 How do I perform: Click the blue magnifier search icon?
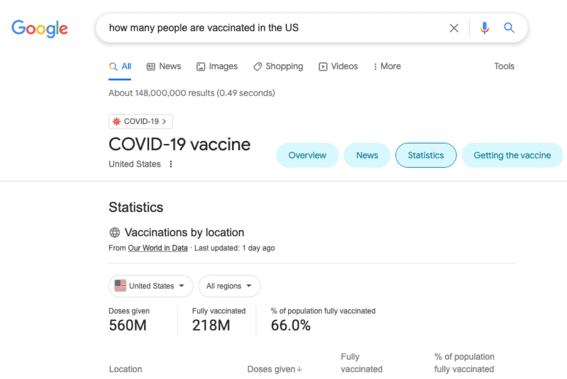click(x=509, y=27)
